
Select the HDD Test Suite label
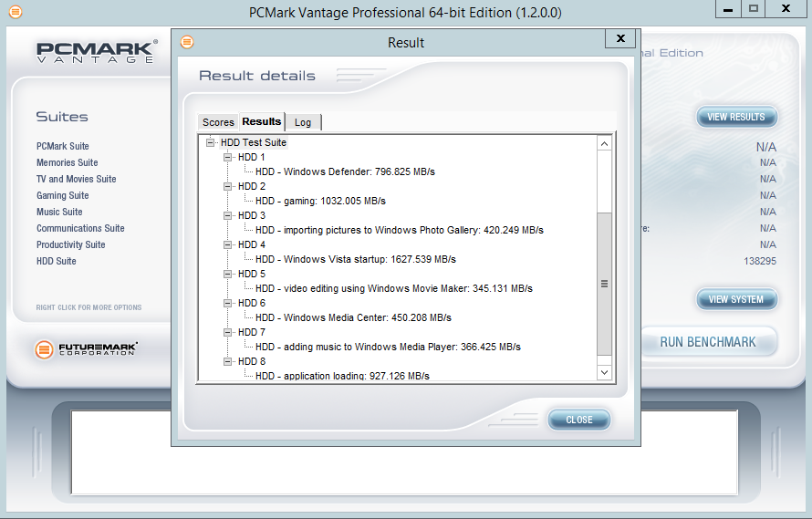(254, 142)
